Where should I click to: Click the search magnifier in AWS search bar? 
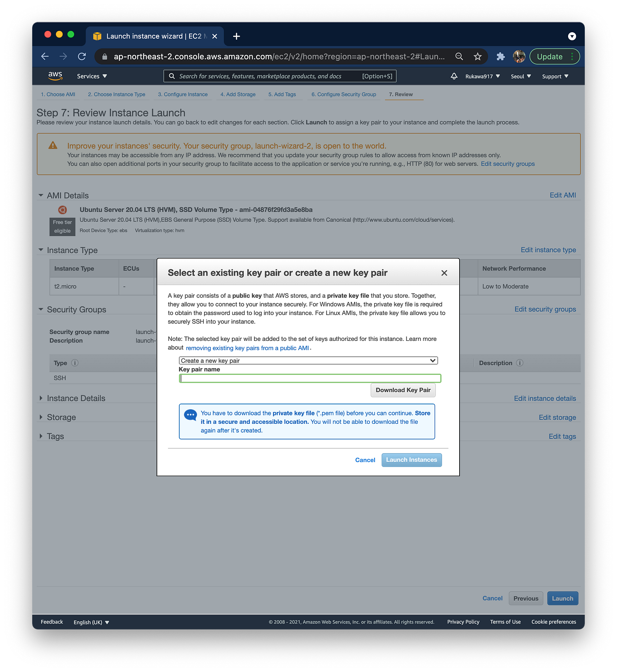pos(172,76)
